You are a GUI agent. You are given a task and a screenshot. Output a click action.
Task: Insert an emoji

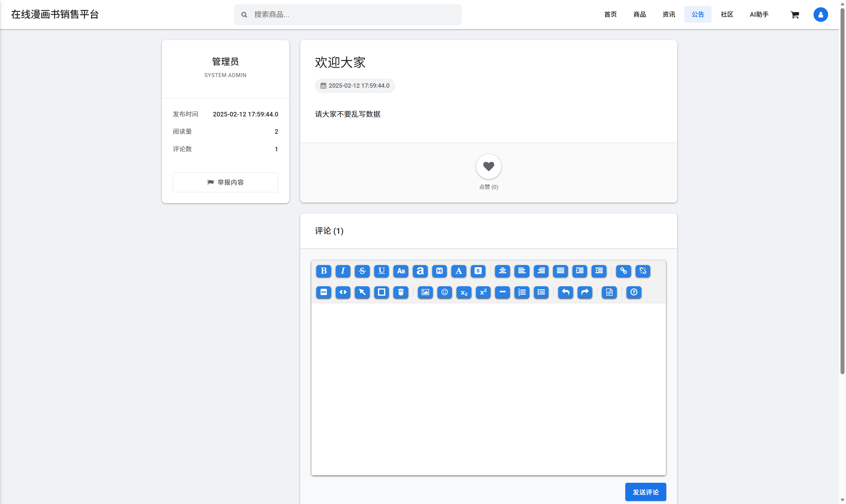[x=444, y=292]
